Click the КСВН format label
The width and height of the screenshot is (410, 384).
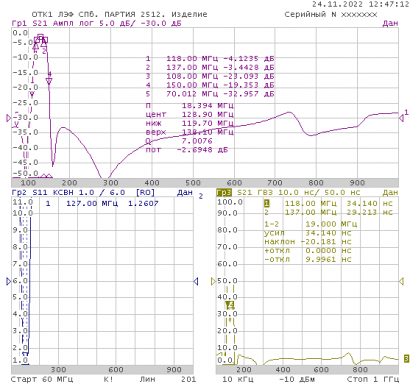tap(64, 193)
